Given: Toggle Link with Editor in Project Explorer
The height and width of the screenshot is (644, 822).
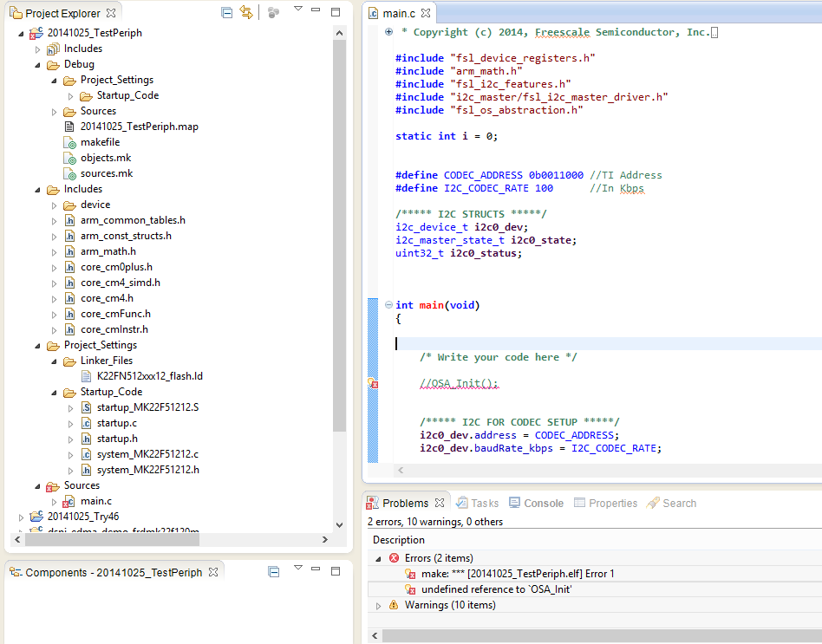Looking at the screenshot, I should (246, 12).
